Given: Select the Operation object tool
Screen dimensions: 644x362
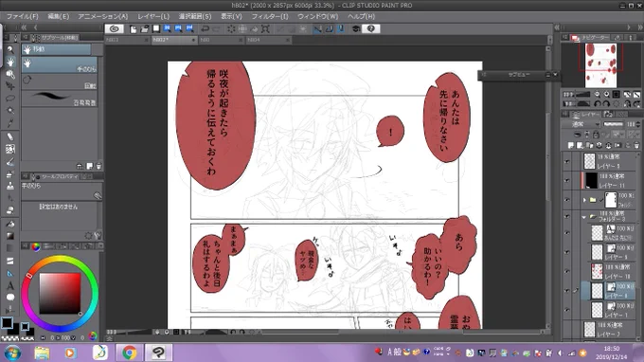Looking at the screenshot, I should tap(10, 74).
